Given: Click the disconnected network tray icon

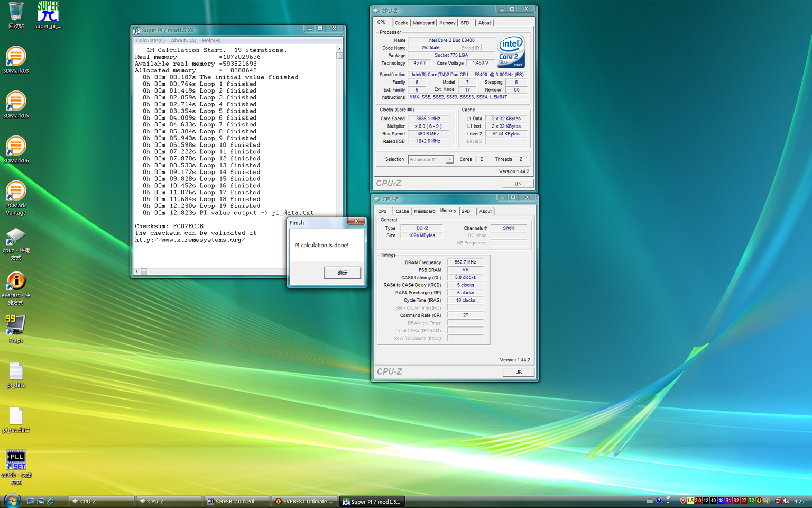Looking at the screenshot, I should click(778, 501).
